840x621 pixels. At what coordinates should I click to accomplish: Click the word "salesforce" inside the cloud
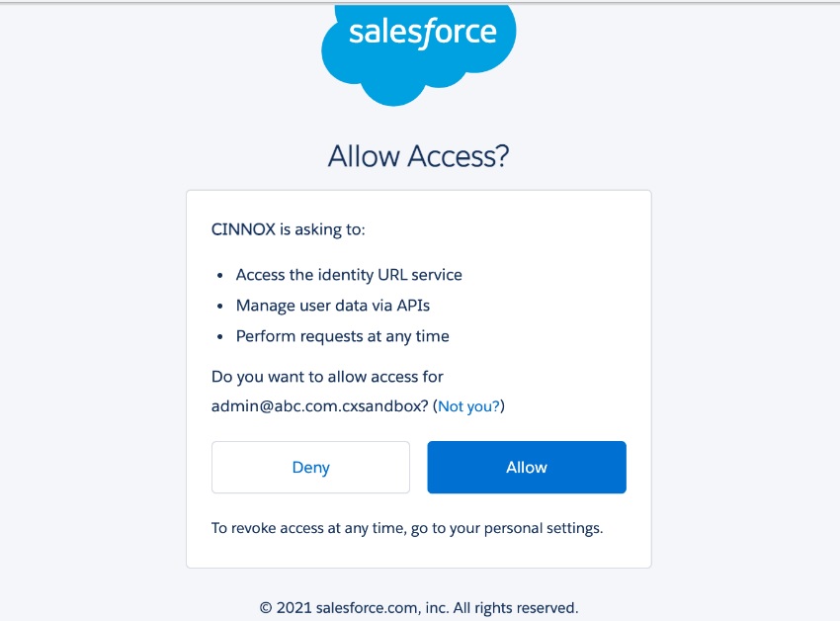point(422,34)
